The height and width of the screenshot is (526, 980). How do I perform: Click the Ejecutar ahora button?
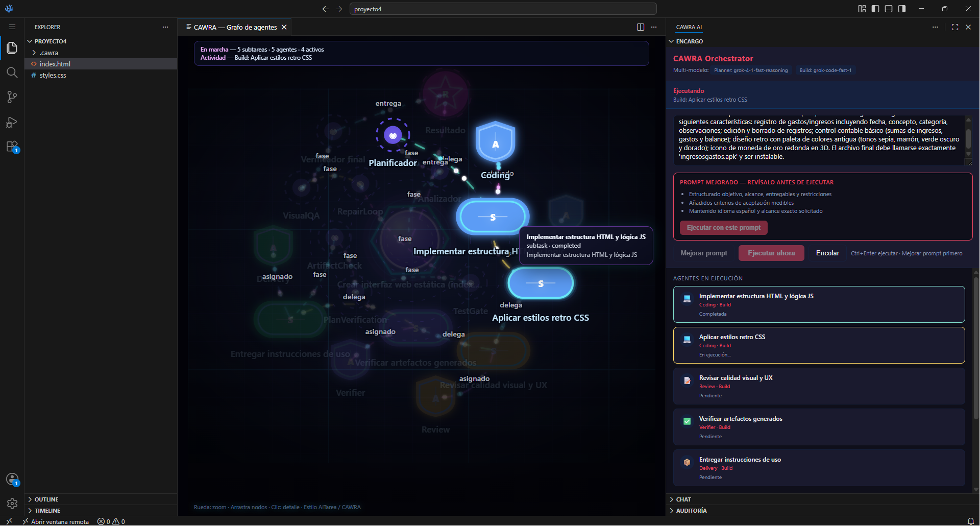(771, 253)
